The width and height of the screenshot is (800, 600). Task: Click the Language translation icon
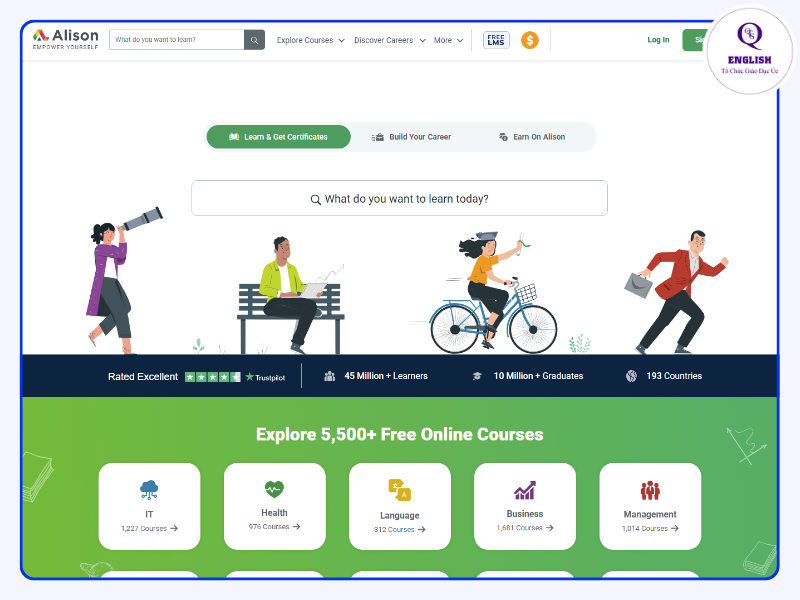399,490
